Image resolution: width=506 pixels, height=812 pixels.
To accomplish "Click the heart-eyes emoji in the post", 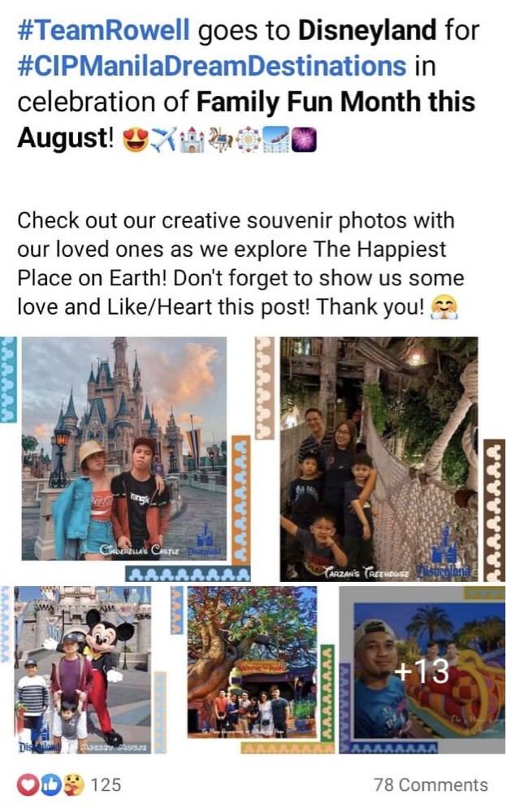I will click(135, 139).
